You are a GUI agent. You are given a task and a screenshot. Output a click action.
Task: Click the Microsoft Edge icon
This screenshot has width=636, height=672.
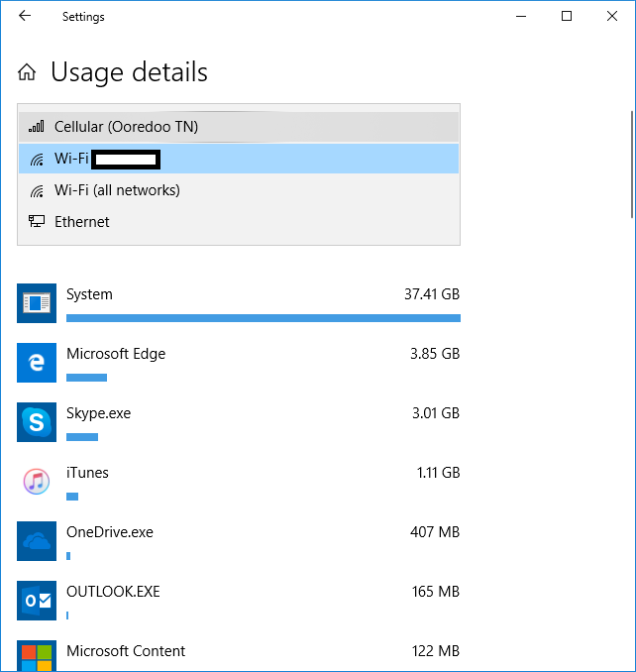(37, 363)
